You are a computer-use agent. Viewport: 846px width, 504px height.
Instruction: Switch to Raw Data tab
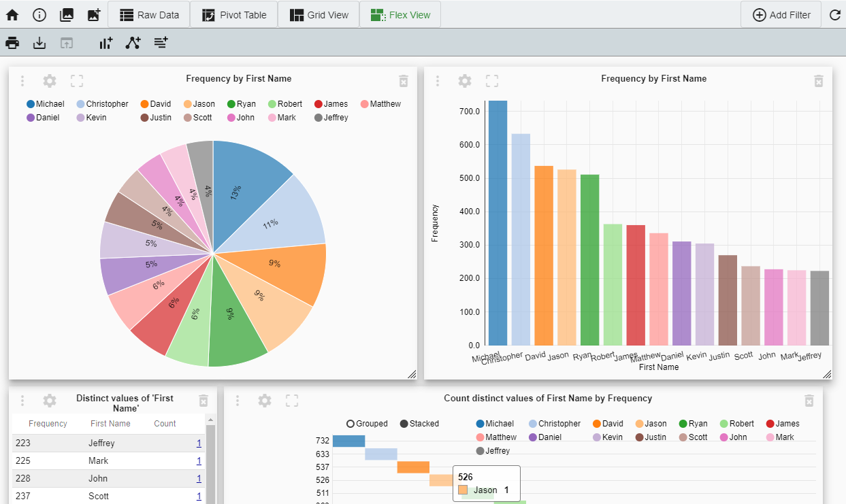click(x=149, y=14)
